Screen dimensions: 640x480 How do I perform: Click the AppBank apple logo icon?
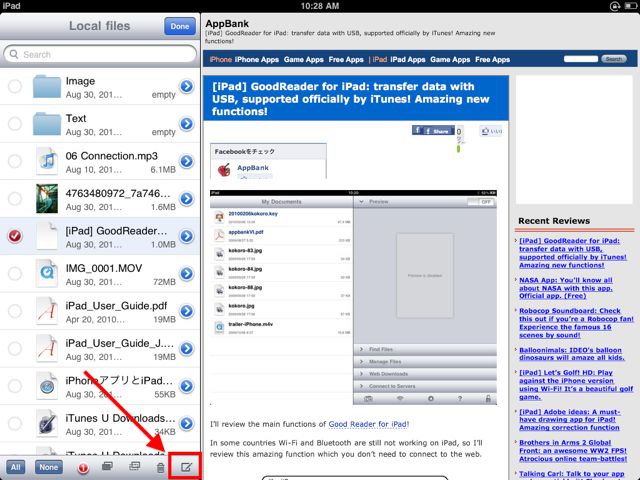(224, 169)
